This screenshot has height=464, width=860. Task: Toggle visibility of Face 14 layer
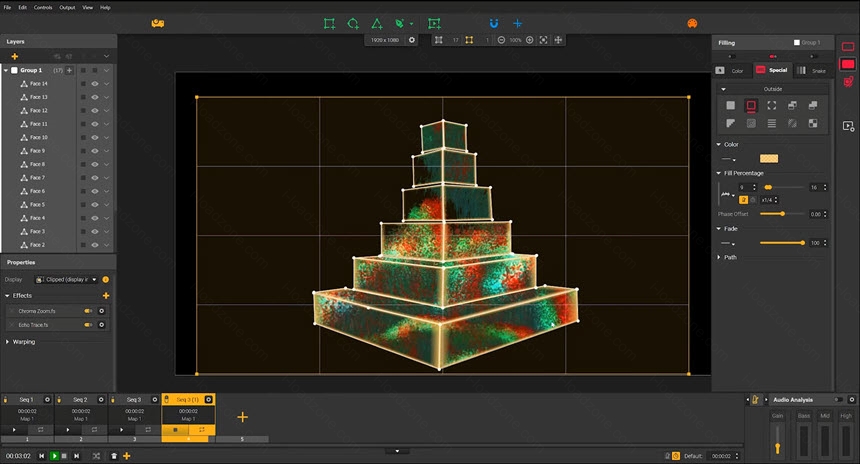[x=95, y=84]
